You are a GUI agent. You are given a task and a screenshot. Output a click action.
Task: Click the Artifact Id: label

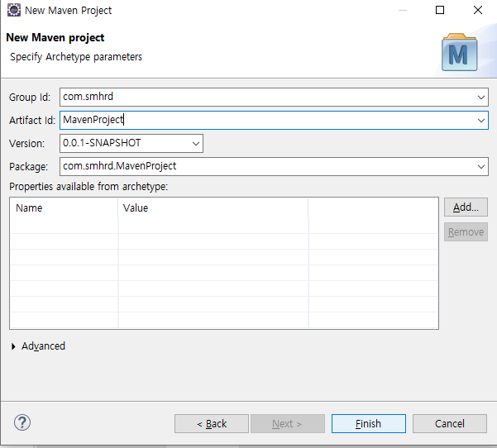click(x=32, y=121)
